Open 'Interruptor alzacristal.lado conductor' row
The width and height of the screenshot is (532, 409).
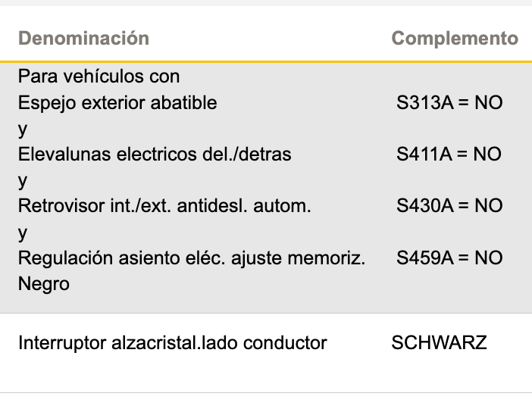coord(172,343)
